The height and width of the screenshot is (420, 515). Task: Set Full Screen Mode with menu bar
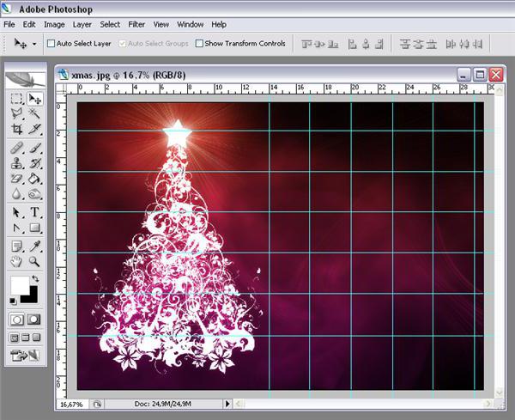tap(25, 338)
